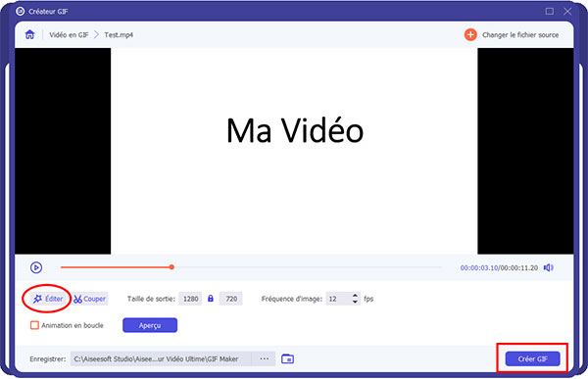
Task: Mute the volume speaker icon
Action: tap(548, 267)
